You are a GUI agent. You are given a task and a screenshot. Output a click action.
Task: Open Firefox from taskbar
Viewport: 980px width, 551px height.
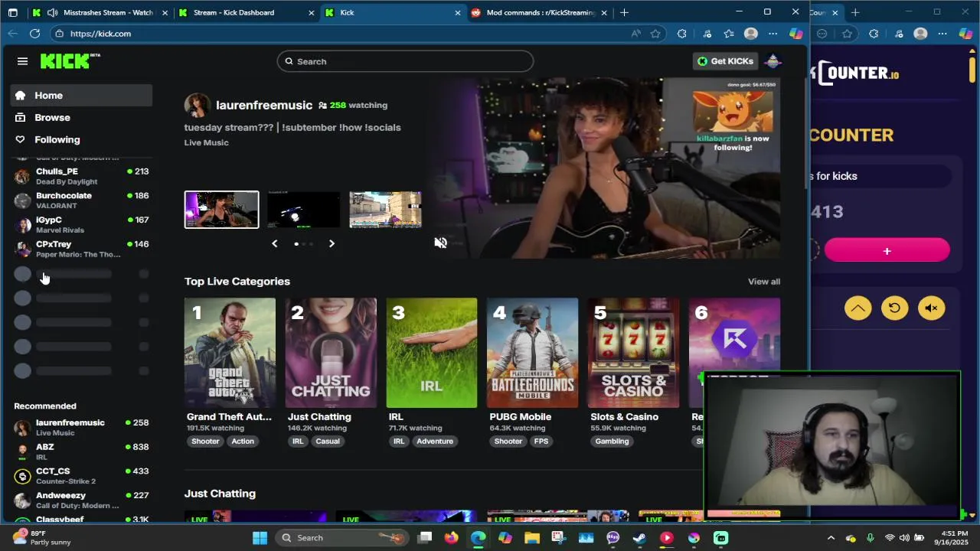[x=451, y=538]
